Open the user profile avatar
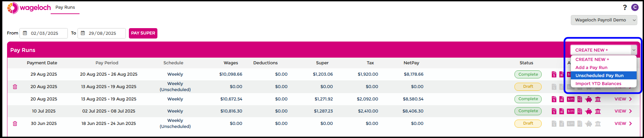The height and width of the screenshot is (138, 644). [635, 7]
